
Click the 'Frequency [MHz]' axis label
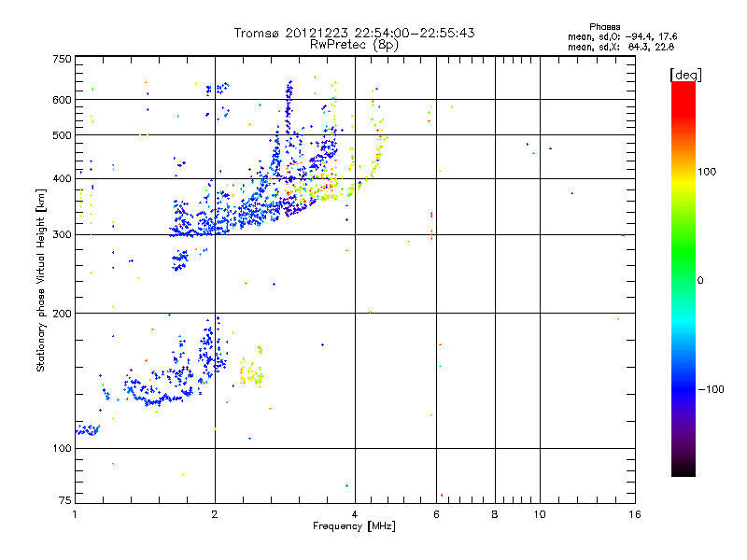point(354,526)
